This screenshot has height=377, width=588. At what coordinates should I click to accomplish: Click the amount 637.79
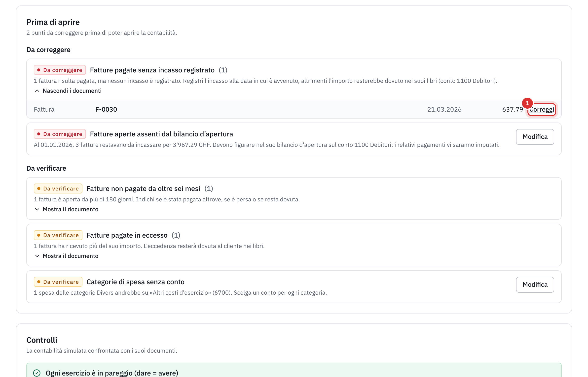(x=513, y=109)
